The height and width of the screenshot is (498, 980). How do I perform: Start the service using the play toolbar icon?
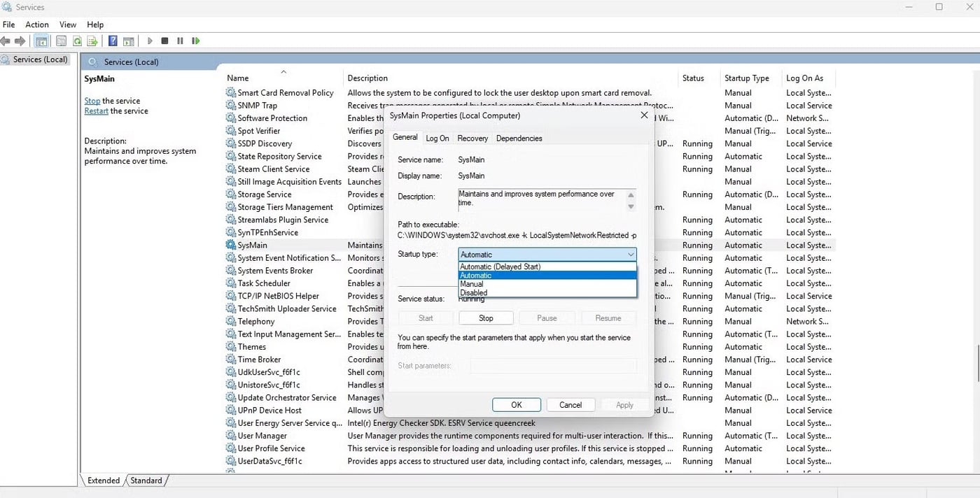150,41
